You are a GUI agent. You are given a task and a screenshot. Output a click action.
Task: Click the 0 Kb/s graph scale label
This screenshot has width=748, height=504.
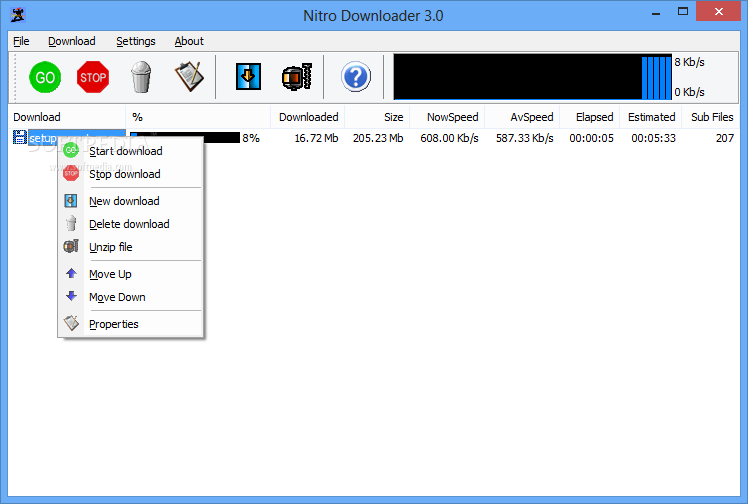689,92
